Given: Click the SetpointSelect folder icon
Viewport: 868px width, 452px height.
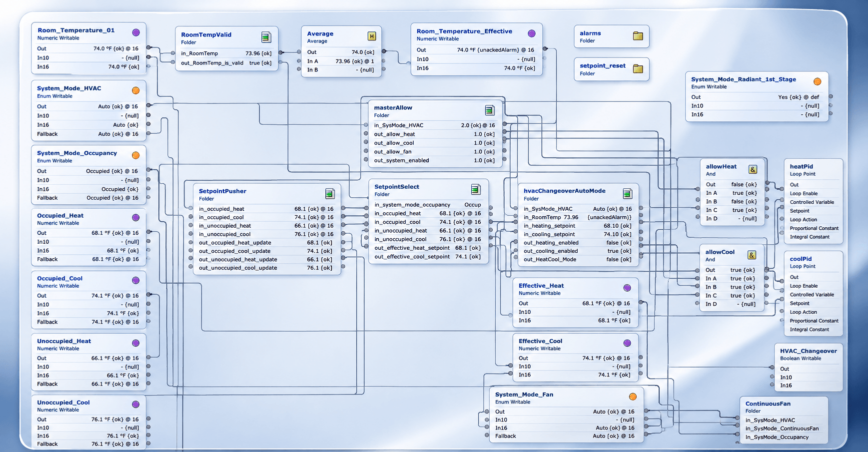Looking at the screenshot, I should coord(476,189).
